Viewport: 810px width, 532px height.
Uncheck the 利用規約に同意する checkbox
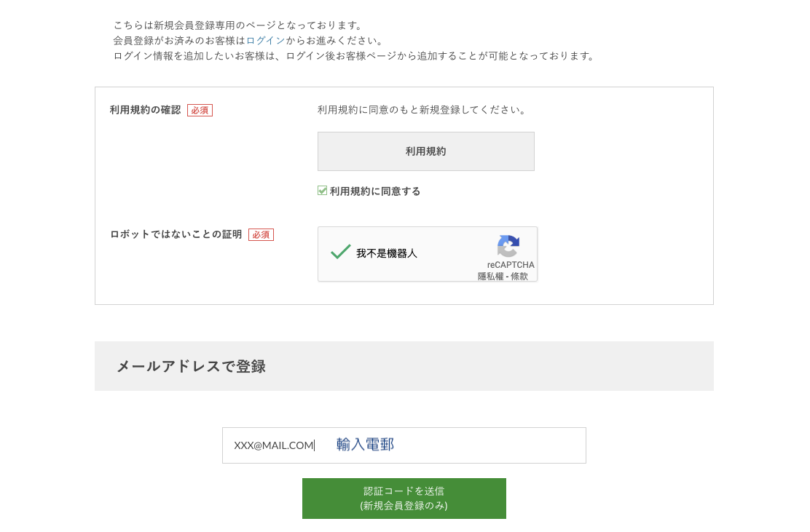(x=323, y=191)
